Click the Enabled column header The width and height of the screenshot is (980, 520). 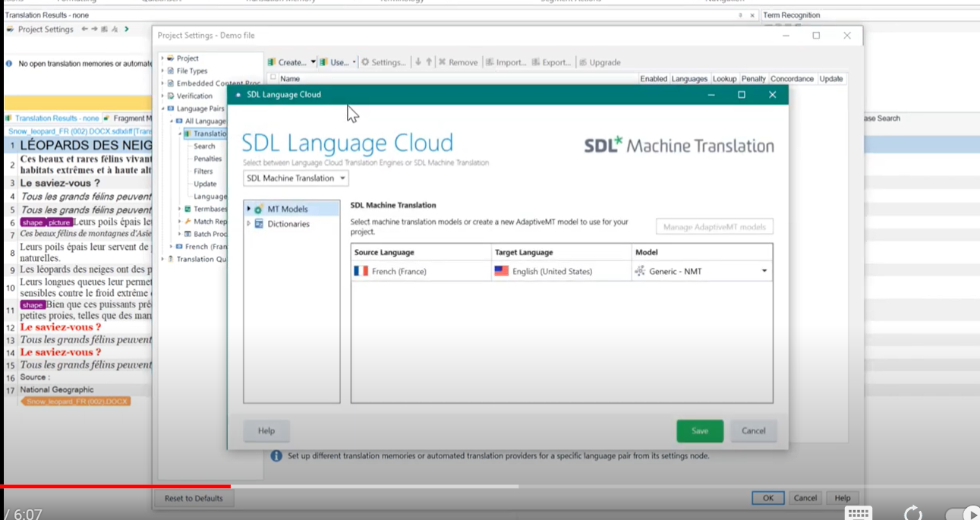pyautogui.click(x=653, y=78)
